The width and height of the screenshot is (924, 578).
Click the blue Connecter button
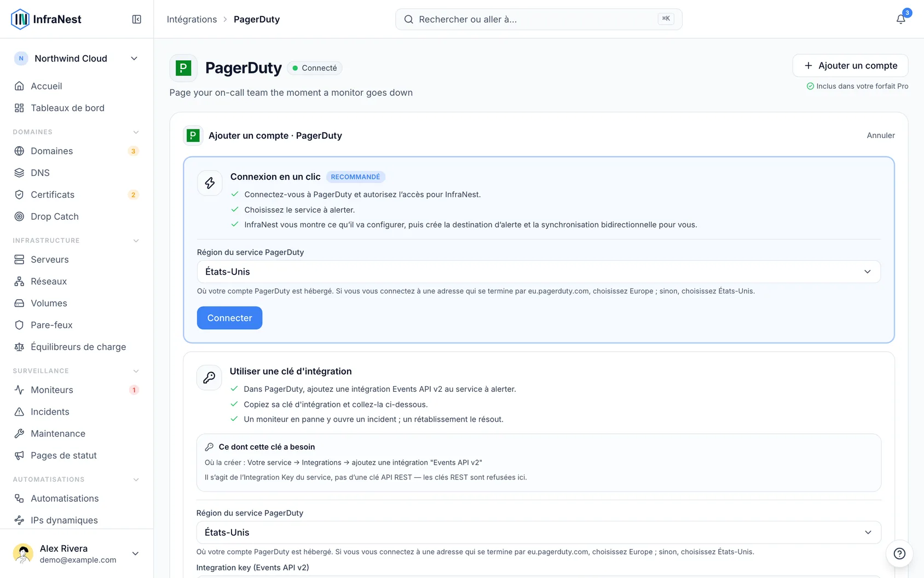[x=229, y=318]
